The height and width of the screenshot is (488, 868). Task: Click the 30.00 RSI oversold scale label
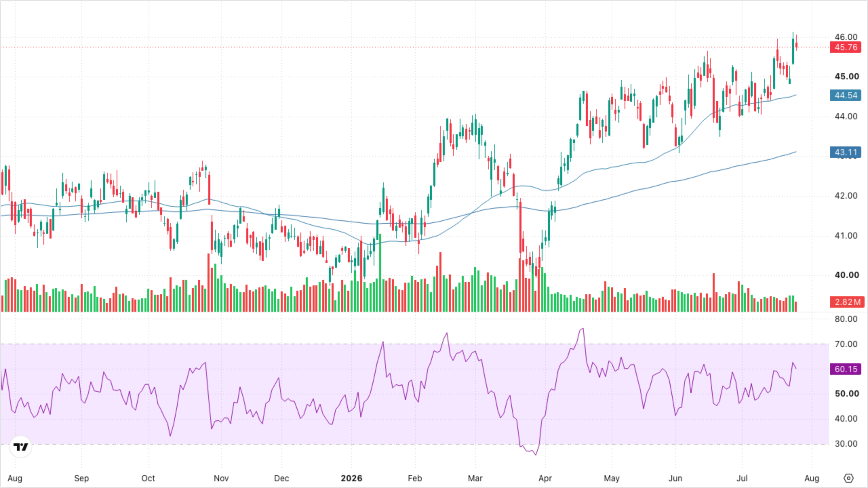click(x=846, y=444)
